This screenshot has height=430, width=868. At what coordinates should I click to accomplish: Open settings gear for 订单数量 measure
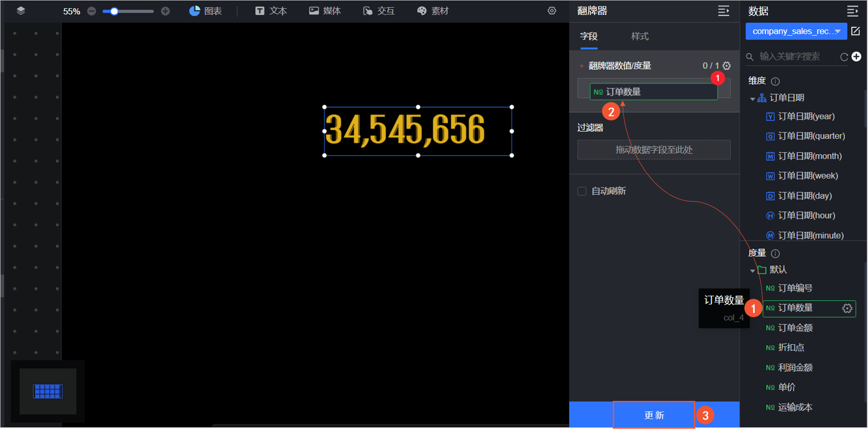(x=847, y=308)
